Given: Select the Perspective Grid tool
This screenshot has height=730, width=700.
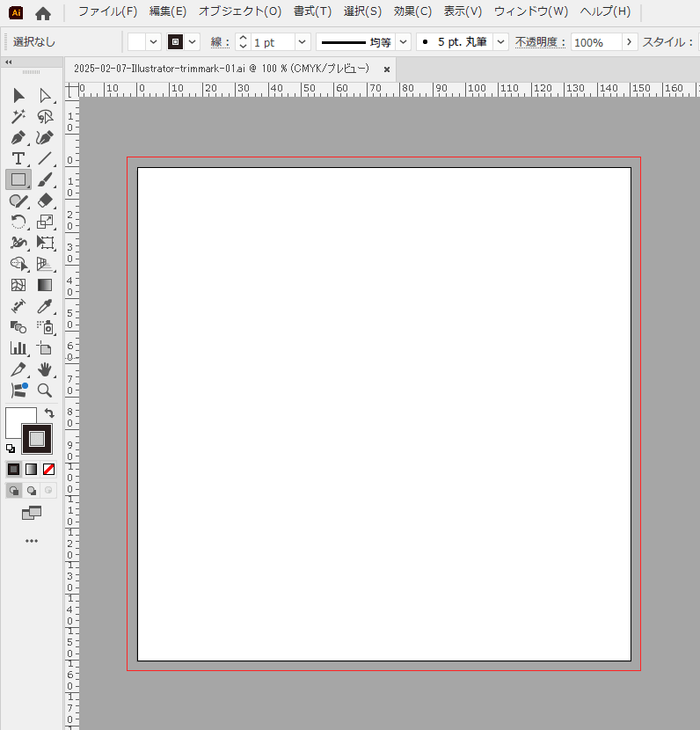Looking at the screenshot, I should (45, 264).
